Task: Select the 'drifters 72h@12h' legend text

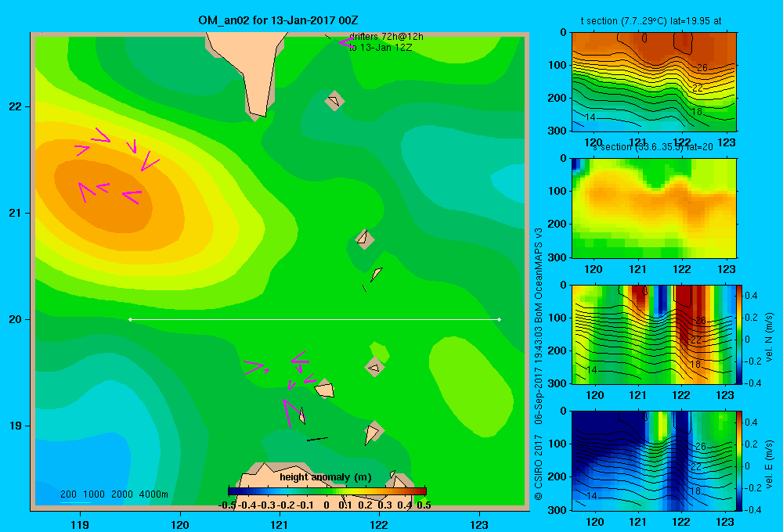Action: [x=386, y=37]
